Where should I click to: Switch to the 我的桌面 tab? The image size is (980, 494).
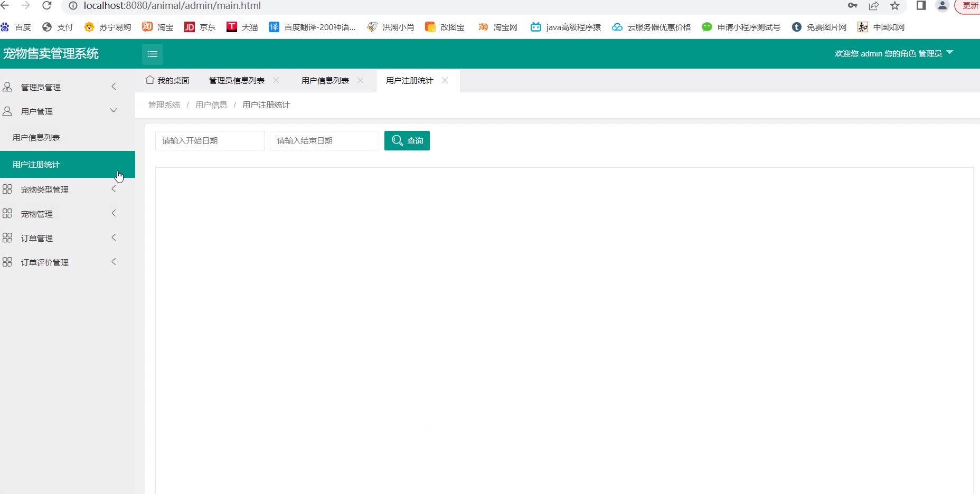point(167,80)
